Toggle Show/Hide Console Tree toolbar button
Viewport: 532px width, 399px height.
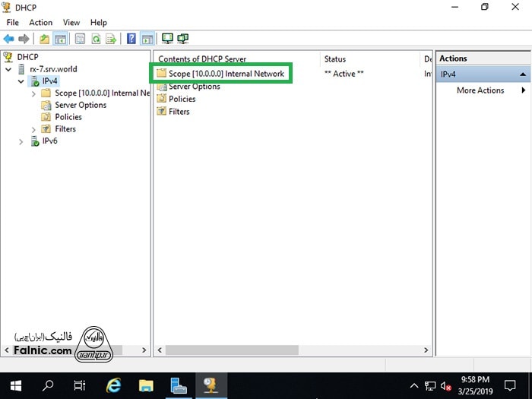pos(59,39)
